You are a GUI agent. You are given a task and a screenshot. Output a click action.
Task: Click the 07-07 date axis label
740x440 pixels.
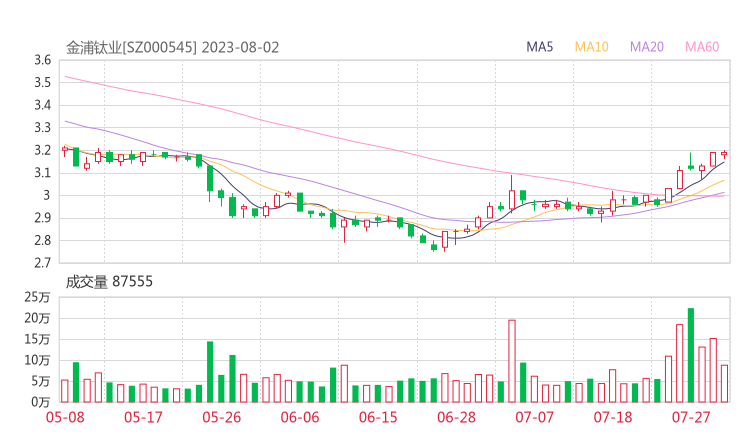pos(534,417)
